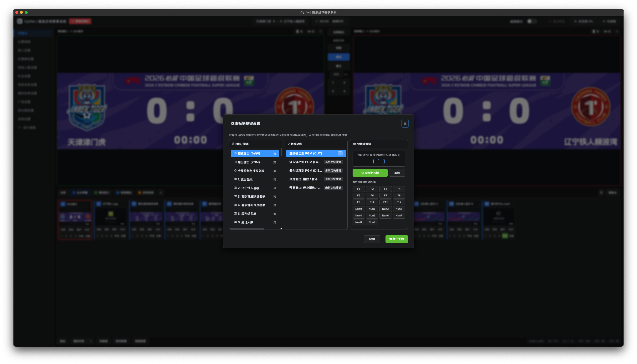
Task: Pick the Num3 quick shortcut key
Action: coord(399,209)
